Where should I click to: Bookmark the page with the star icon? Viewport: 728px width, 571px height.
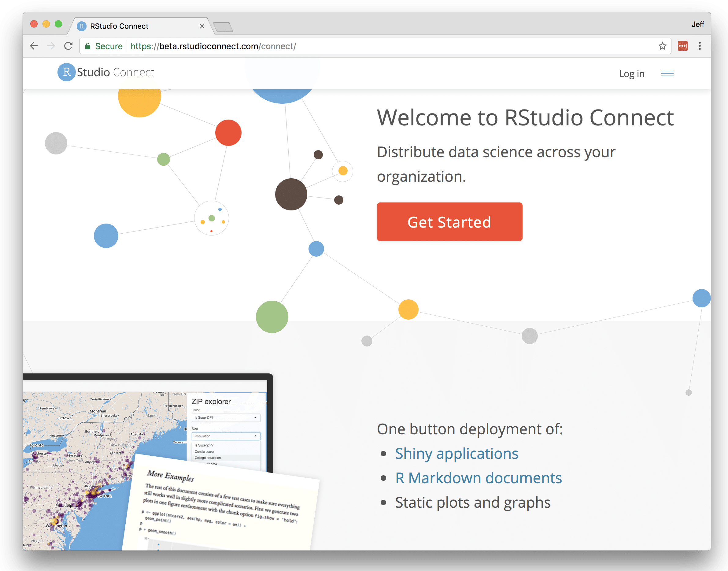tap(662, 46)
